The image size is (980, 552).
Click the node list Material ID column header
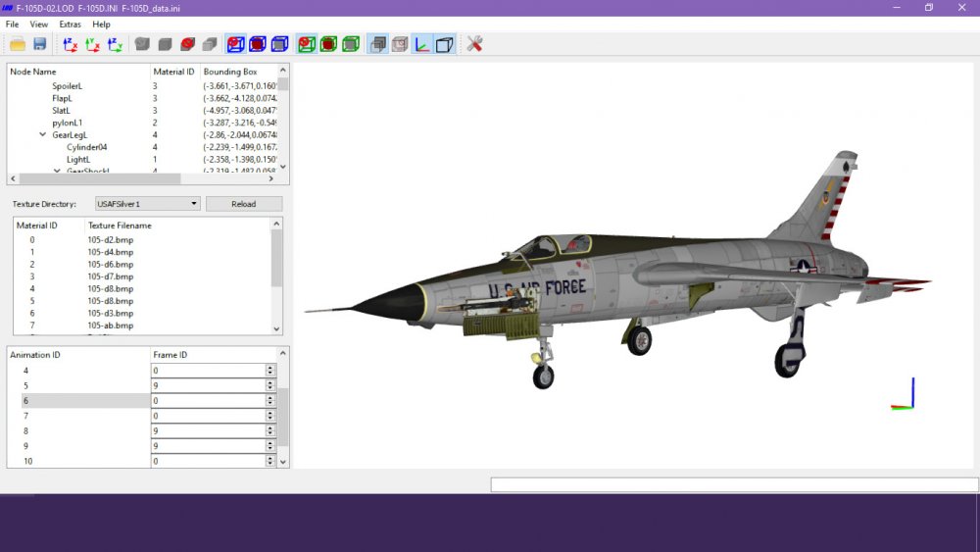tap(174, 72)
